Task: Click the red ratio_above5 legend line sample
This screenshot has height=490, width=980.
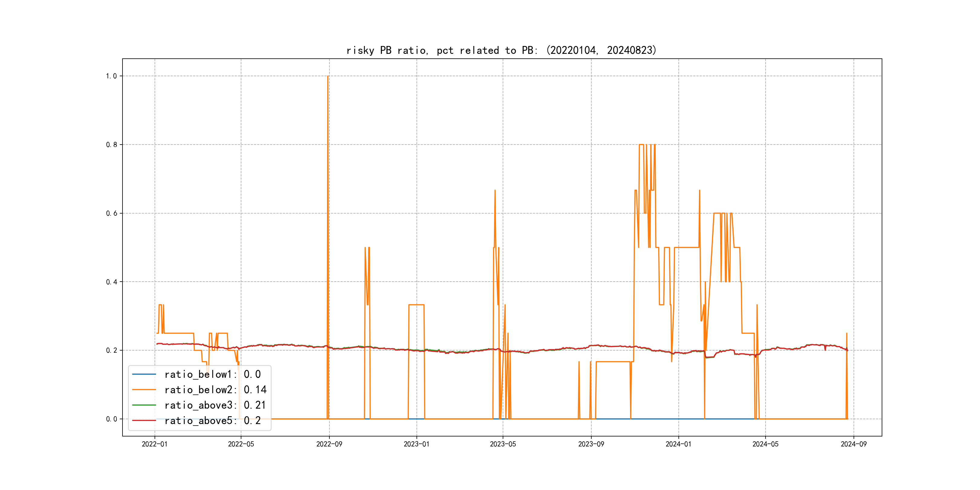Action: click(144, 420)
